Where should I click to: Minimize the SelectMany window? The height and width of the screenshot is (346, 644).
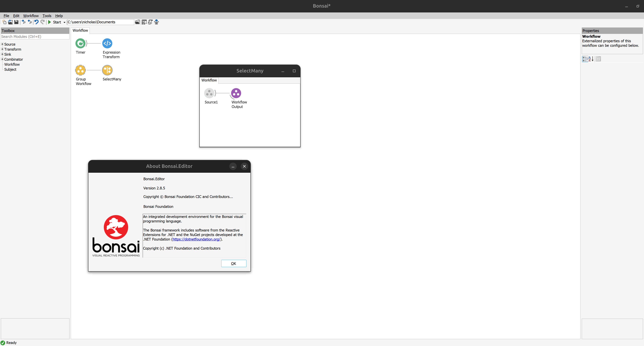283,71
